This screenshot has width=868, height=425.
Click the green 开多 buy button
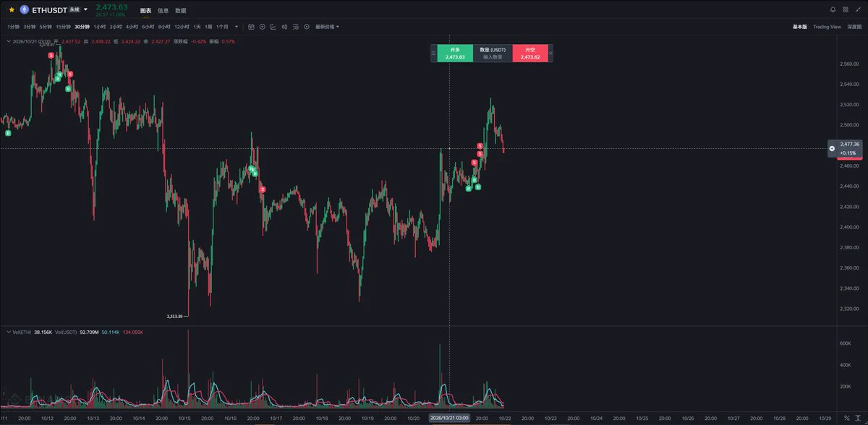pos(455,53)
